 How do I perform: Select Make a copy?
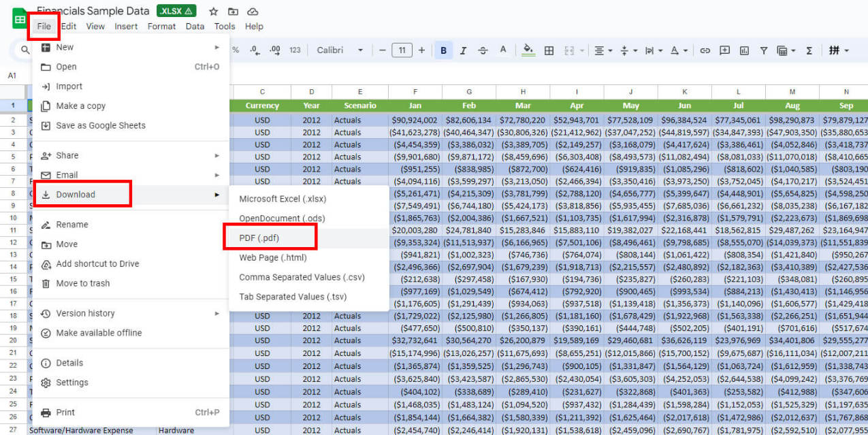(131, 106)
